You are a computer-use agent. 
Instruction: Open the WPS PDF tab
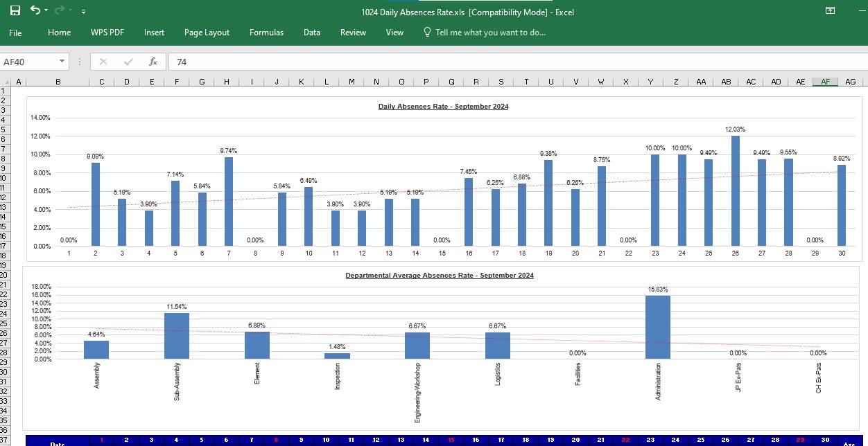pyautogui.click(x=107, y=33)
